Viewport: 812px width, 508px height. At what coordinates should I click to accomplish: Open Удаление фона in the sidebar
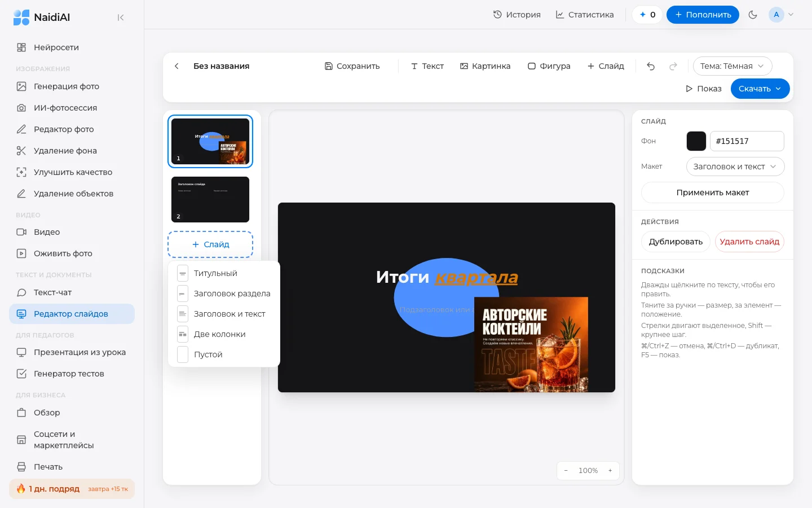(x=72, y=151)
